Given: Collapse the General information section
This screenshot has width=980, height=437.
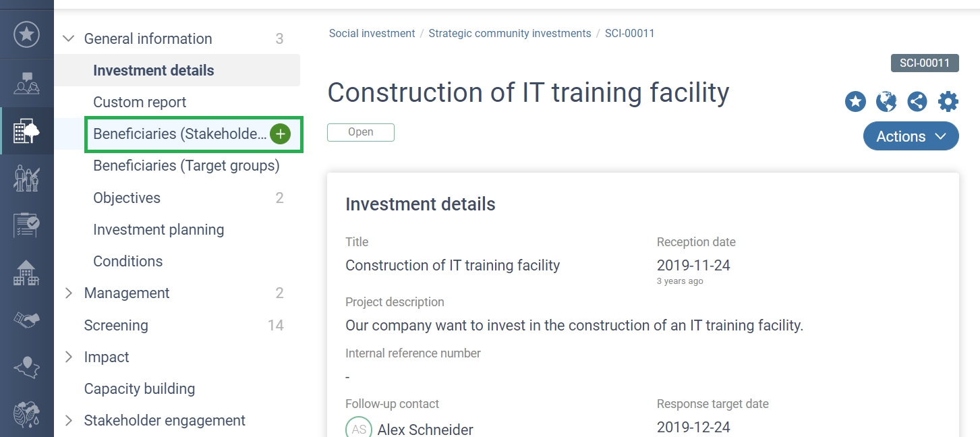Looking at the screenshot, I should (68, 38).
